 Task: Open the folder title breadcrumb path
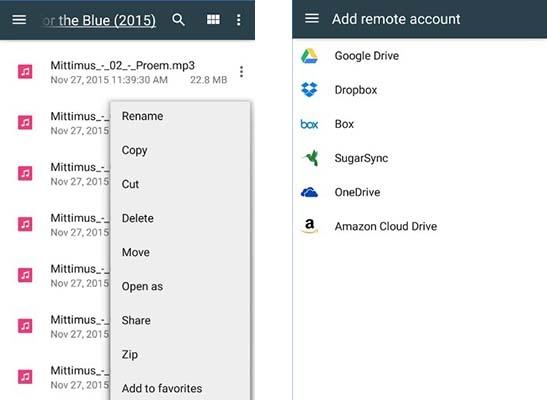99,20
